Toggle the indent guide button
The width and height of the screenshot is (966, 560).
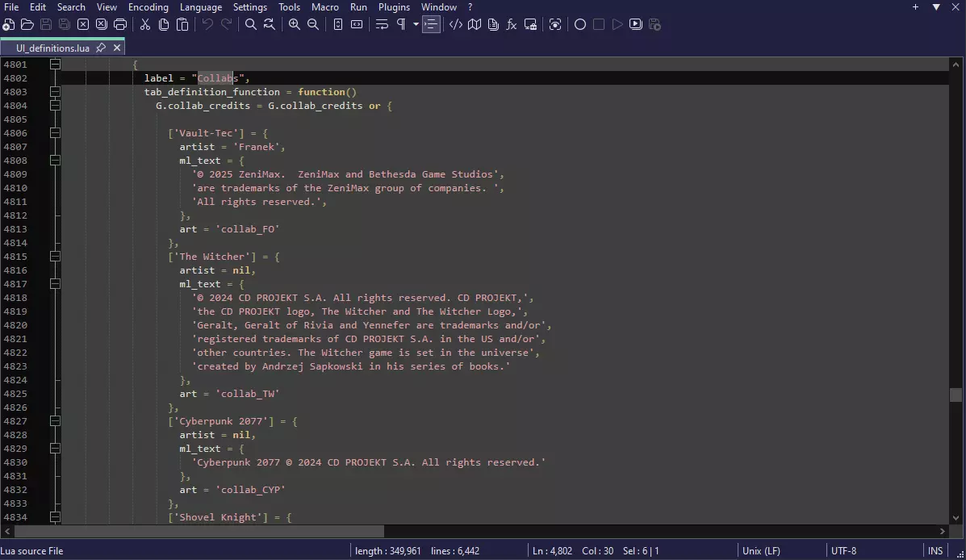[x=432, y=24]
